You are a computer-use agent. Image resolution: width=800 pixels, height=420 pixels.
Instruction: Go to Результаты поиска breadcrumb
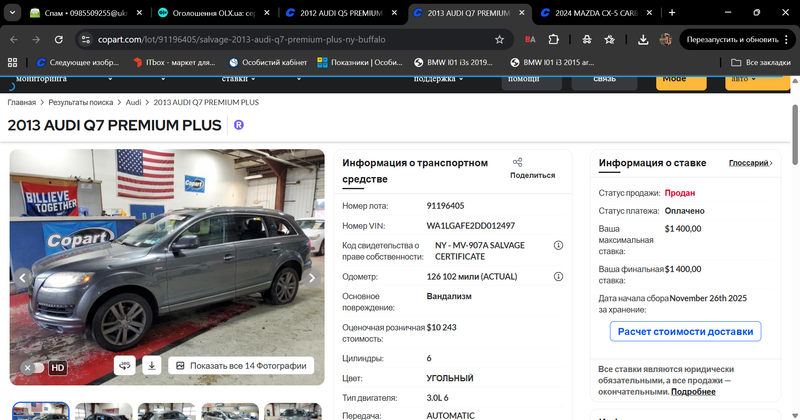[x=81, y=102]
